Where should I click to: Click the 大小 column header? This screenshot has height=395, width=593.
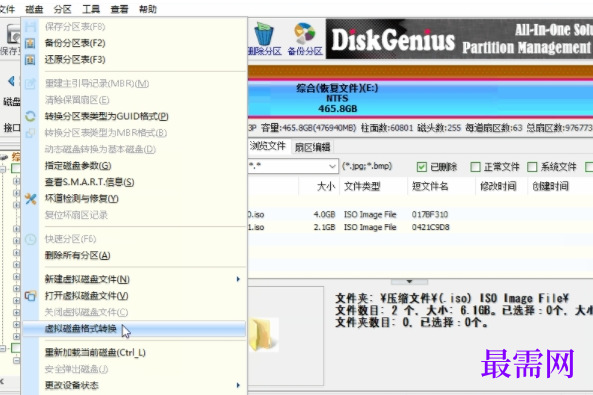tap(319, 186)
